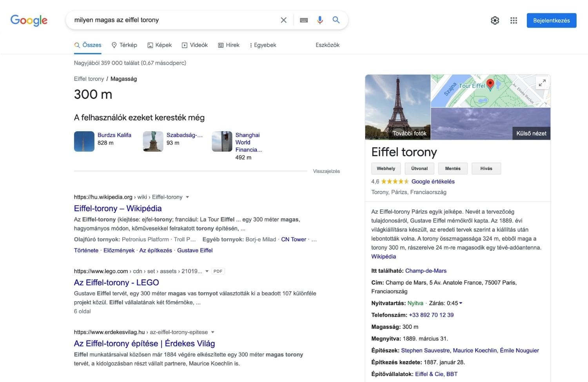
Task: Open the Egyebek more menu
Action: point(263,45)
